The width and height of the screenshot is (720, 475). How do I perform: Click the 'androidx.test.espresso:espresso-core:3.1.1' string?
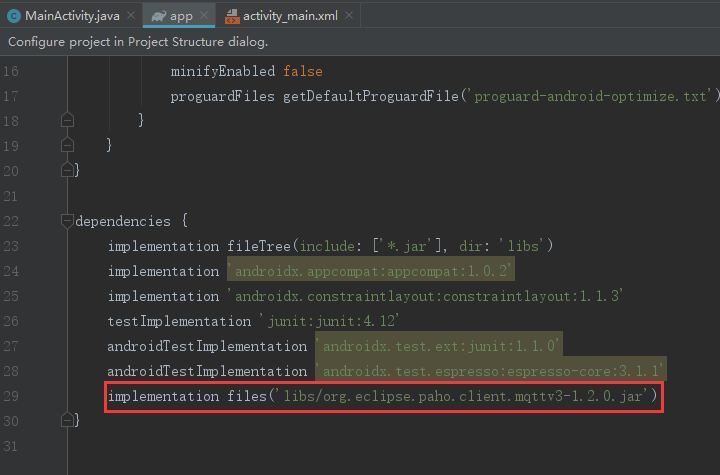click(x=490, y=371)
